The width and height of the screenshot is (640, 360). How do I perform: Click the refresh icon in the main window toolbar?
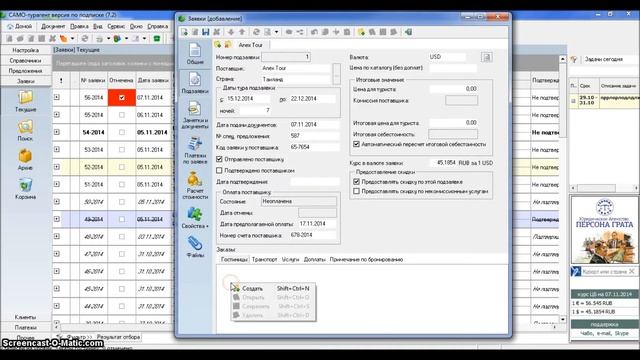[84, 38]
